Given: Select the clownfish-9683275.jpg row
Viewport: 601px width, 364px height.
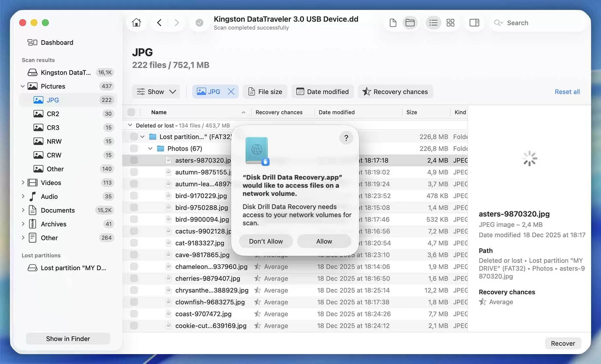Looking at the screenshot, I should click(x=295, y=302).
